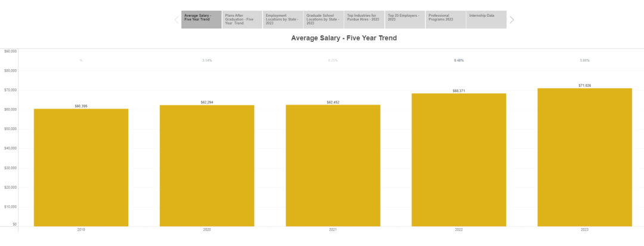Click the 2021 x-axis label
644x246 pixels.
(x=333, y=229)
